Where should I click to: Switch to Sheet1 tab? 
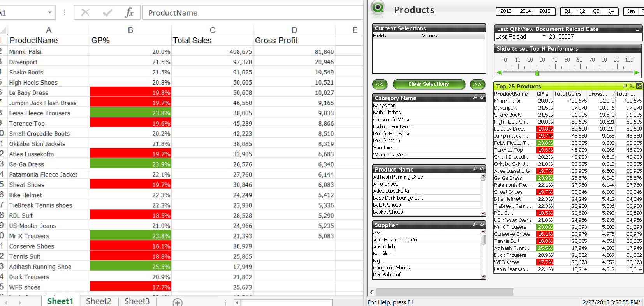pyautogui.click(x=60, y=301)
